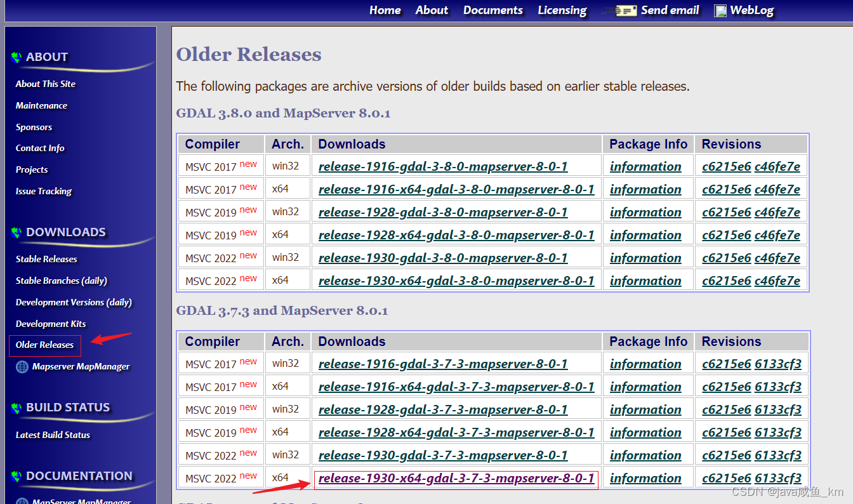Click the globe icon next to DOCUMENTATION heading
Screen dimensions: 853x504
17,477
